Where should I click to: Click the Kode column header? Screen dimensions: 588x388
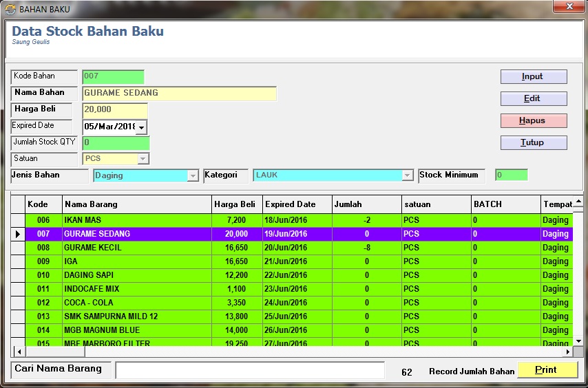[43, 204]
